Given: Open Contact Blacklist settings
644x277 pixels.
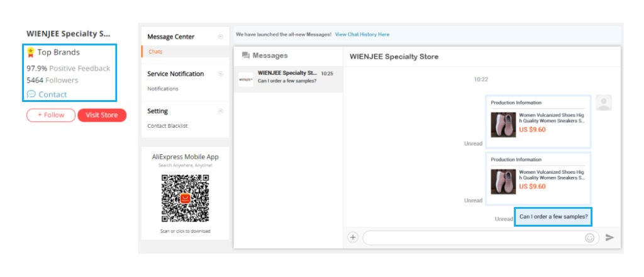Looking at the screenshot, I should tap(167, 126).
